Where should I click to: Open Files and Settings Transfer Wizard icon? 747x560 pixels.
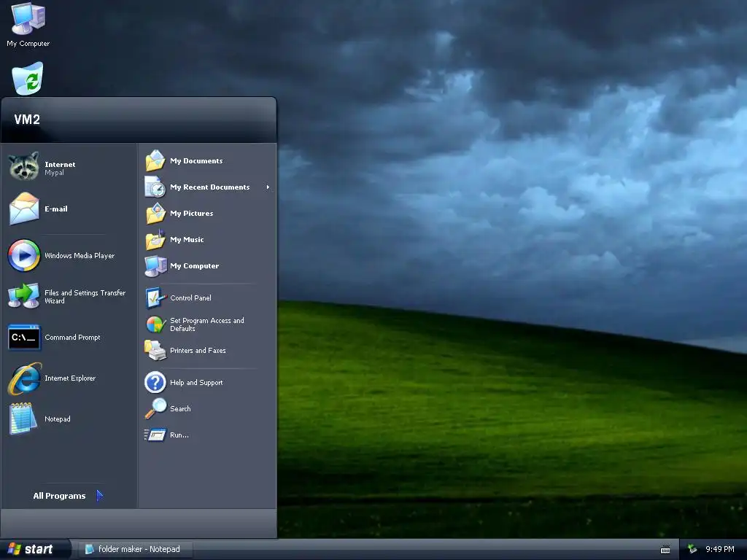point(24,296)
